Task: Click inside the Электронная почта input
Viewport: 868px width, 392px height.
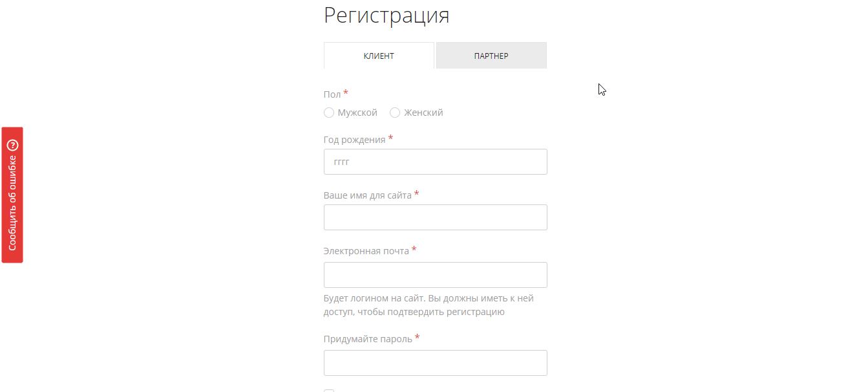Action: [x=435, y=274]
